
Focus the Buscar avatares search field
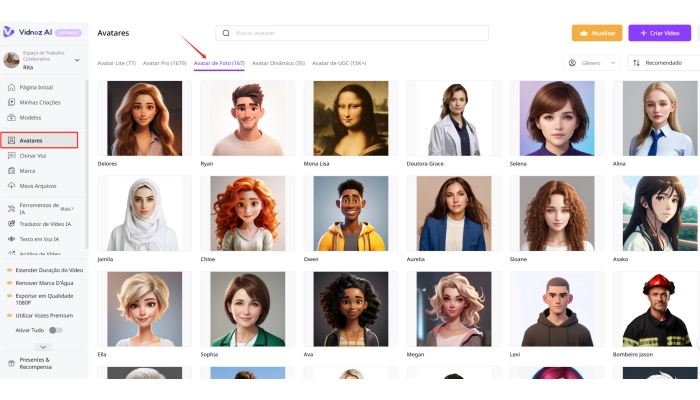click(352, 33)
